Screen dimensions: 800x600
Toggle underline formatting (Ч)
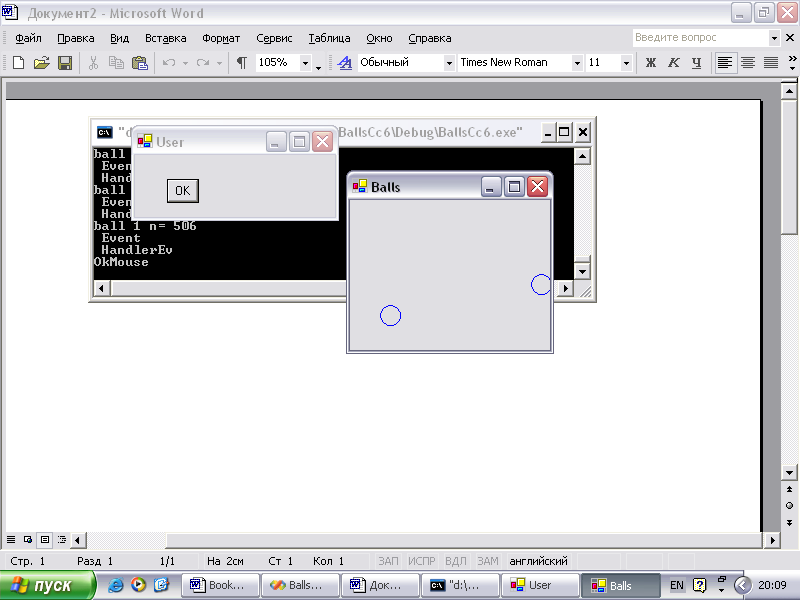[696, 63]
